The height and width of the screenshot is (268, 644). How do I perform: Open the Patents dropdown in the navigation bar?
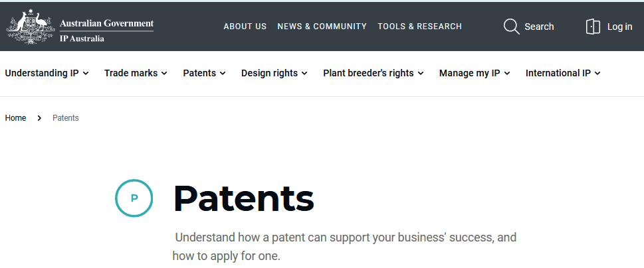[x=204, y=74]
